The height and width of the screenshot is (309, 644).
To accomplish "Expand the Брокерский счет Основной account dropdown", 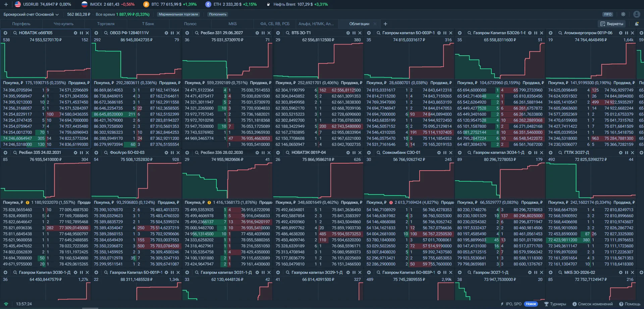I will point(31,14).
